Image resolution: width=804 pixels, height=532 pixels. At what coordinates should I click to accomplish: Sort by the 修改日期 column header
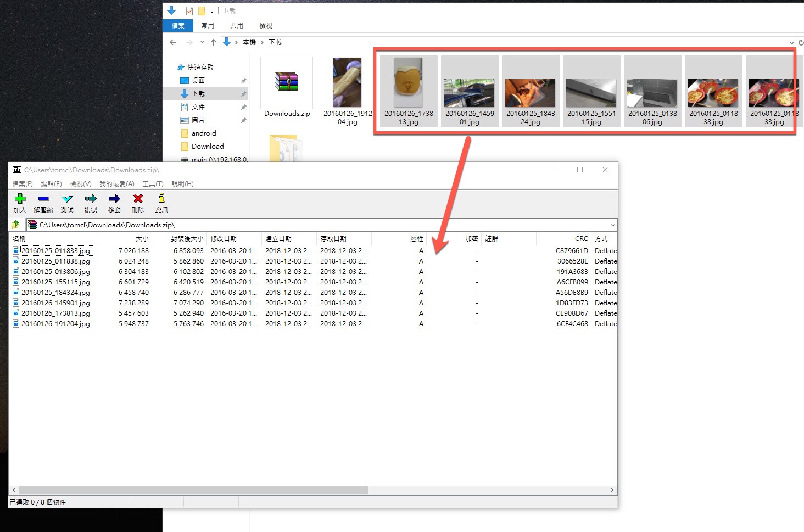click(x=224, y=239)
